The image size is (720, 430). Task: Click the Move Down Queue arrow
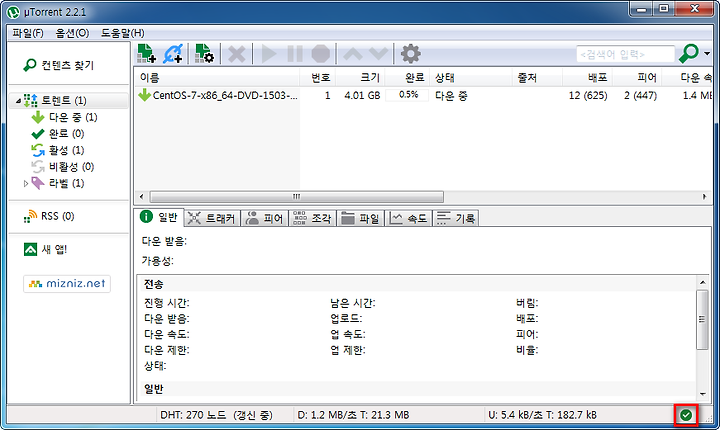click(x=379, y=53)
